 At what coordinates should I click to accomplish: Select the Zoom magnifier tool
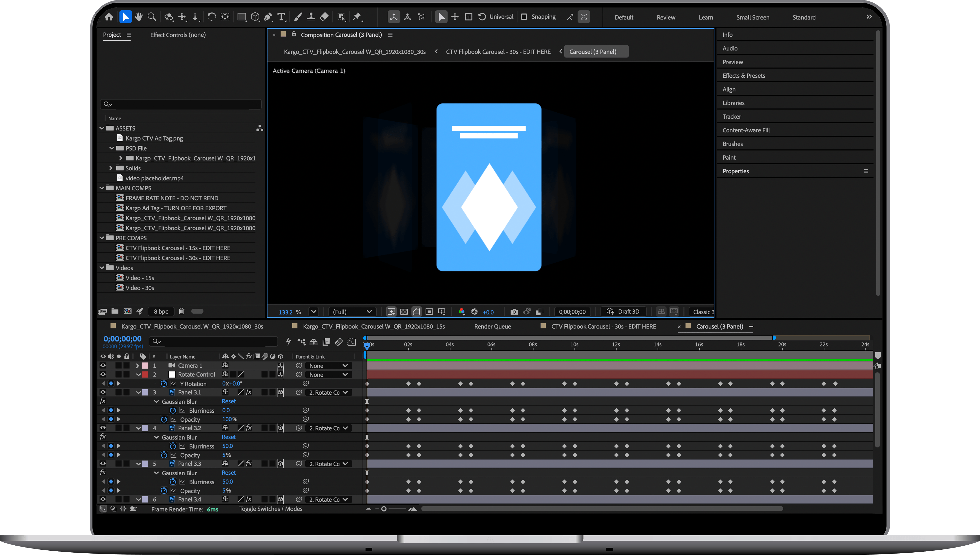coord(152,17)
